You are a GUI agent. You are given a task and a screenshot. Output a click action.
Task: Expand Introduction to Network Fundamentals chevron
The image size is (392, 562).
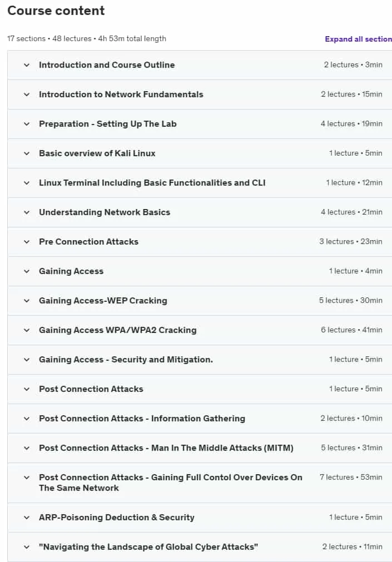27,95
